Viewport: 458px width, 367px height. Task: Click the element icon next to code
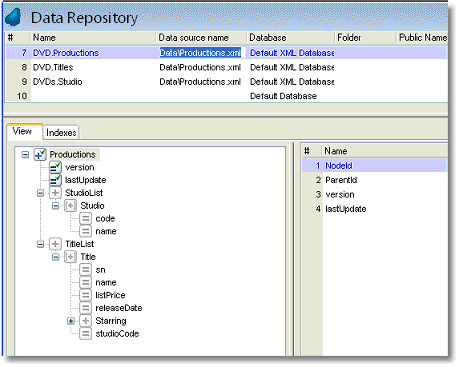(x=86, y=219)
